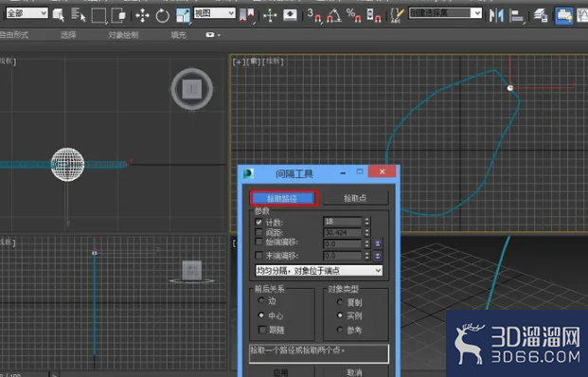
Task: Open the 填充 ribbon tab
Action: [x=179, y=35]
